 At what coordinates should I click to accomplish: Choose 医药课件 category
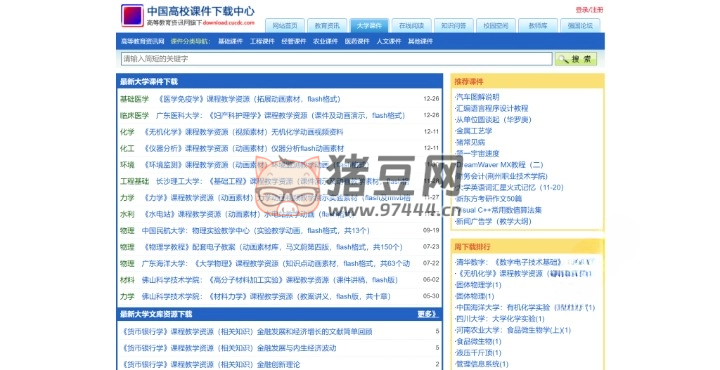click(x=357, y=41)
